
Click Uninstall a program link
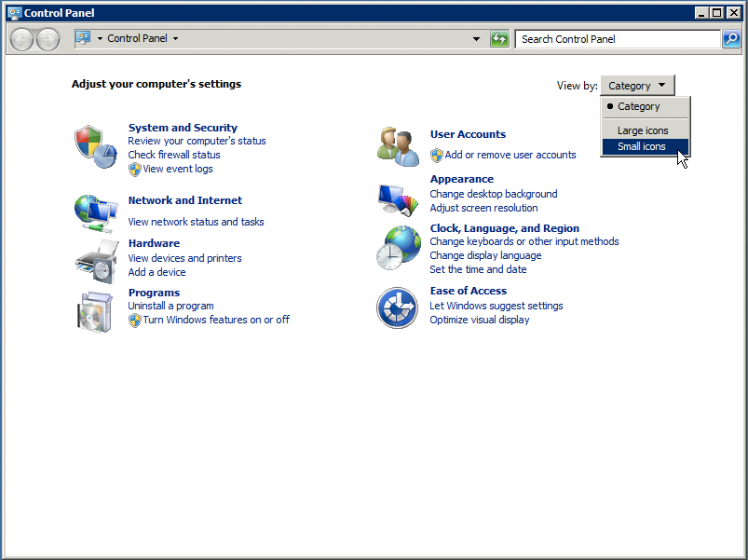pos(170,306)
